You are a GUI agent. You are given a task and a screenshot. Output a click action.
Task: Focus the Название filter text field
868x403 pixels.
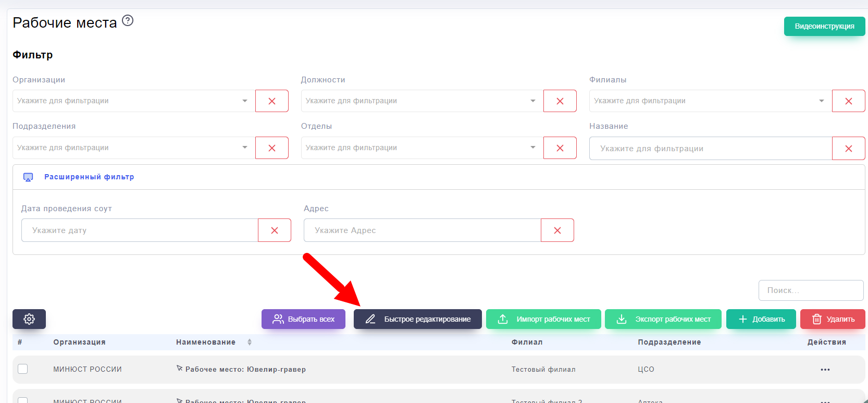710,149
